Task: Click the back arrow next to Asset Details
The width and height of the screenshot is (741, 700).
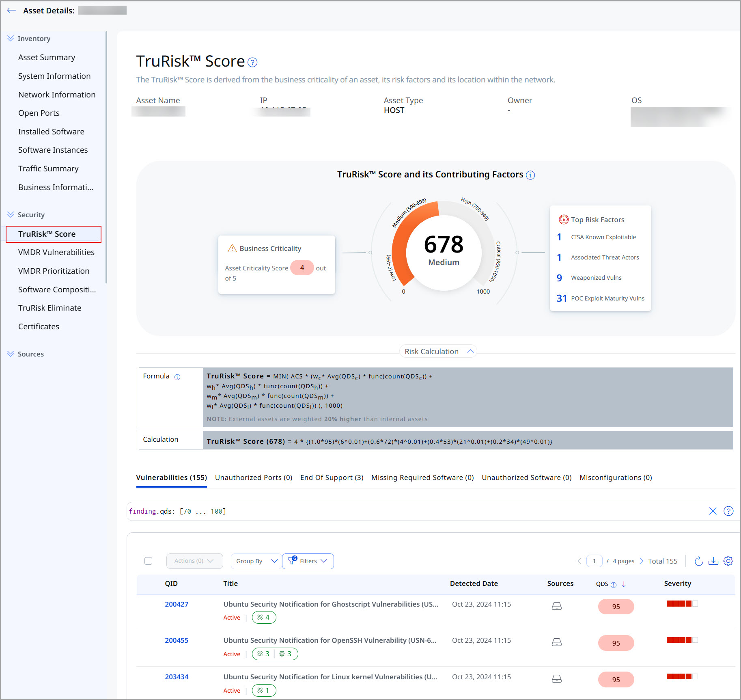Action: pos(11,11)
